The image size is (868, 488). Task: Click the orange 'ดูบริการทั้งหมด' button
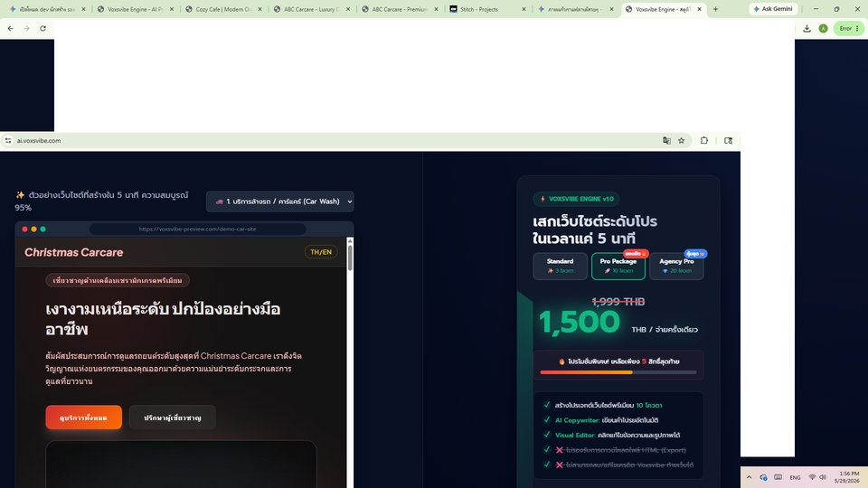coord(83,418)
